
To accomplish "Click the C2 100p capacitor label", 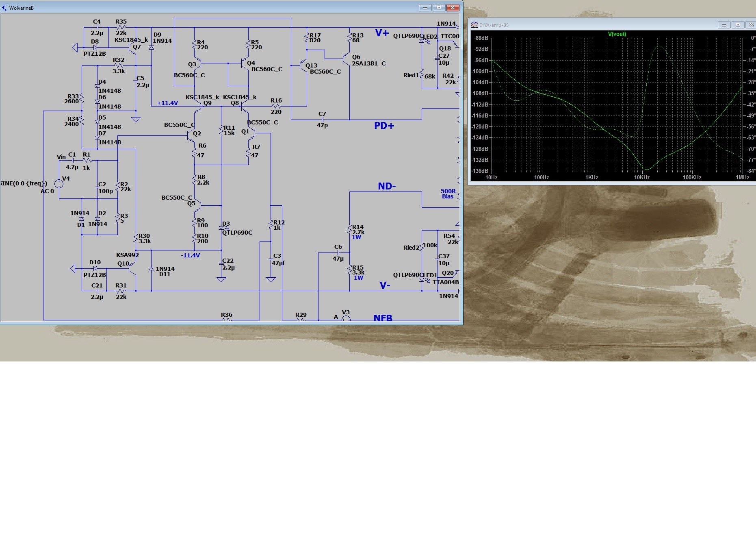I will point(106,187).
